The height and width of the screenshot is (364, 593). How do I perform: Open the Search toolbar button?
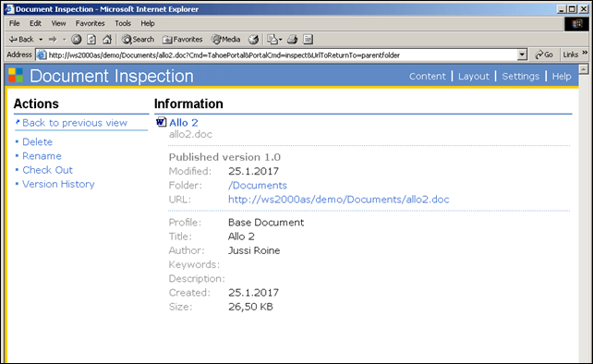(138, 40)
